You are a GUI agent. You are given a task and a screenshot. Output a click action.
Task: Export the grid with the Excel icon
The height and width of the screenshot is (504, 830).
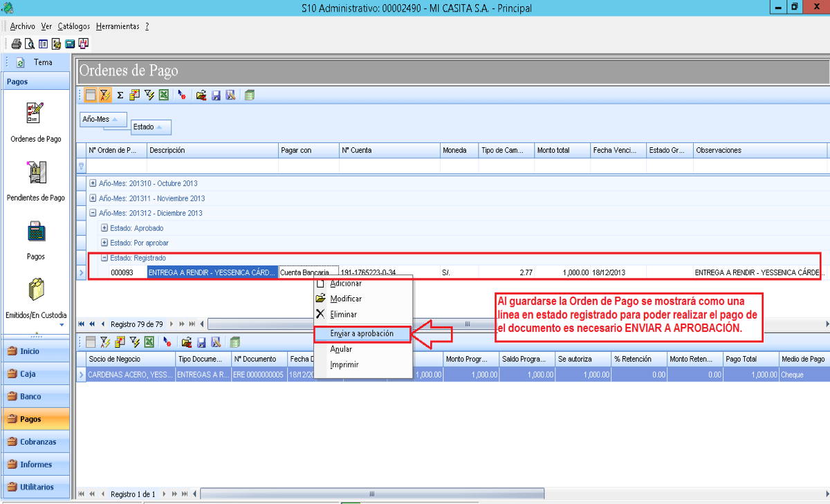pyautogui.click(x=163, y=95)
